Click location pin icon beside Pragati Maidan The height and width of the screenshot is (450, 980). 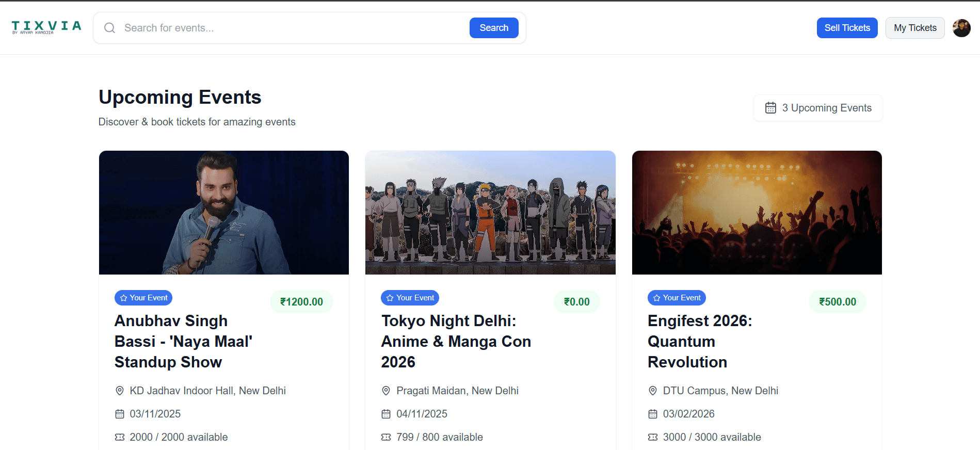coord(386,391)
